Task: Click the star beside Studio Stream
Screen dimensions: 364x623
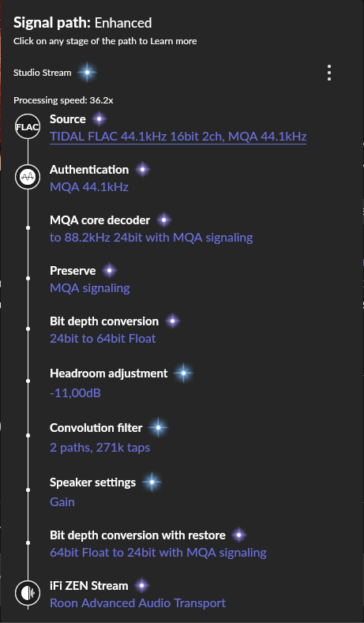Action: pyautogui.click(x=87, y=73)
